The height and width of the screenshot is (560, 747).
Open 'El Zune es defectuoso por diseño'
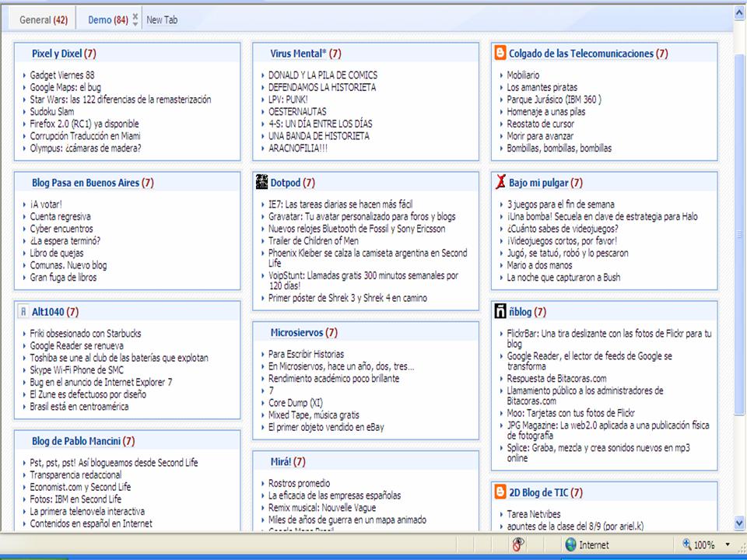click(88, 394)
